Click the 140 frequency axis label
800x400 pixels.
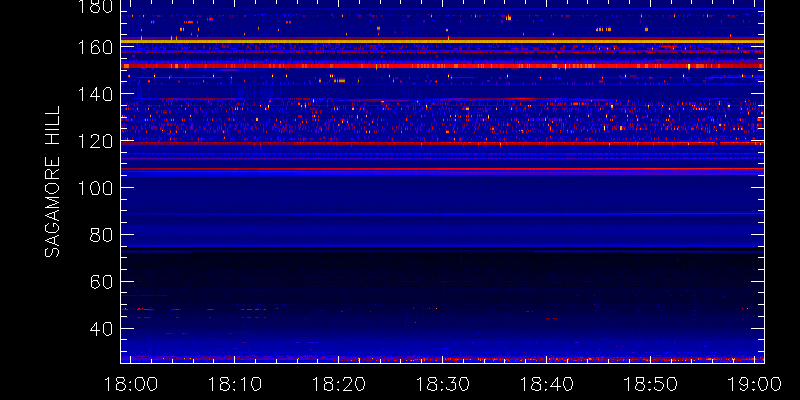[x=94, y=94]
